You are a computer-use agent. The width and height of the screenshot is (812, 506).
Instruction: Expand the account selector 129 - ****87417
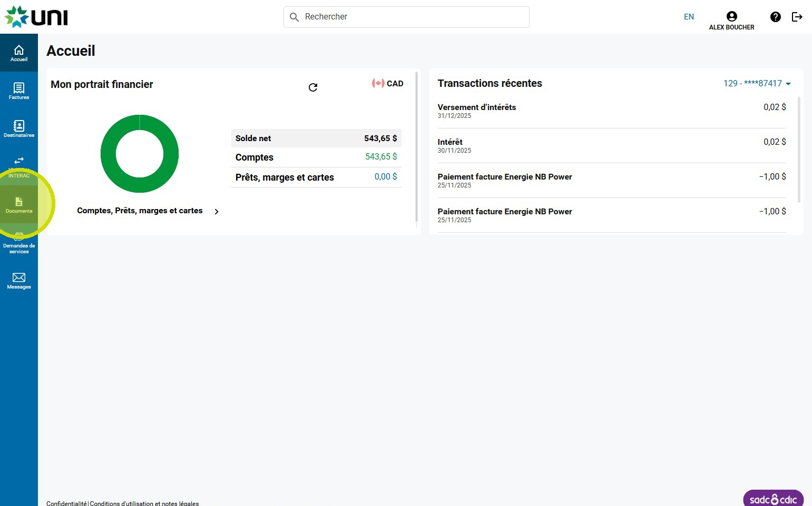click(x=757, y=83)
